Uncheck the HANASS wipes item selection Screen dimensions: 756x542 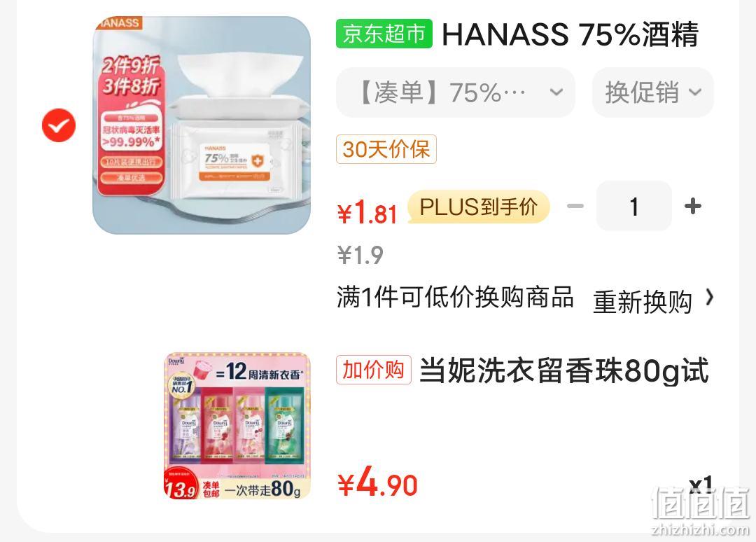click(58, 125)
